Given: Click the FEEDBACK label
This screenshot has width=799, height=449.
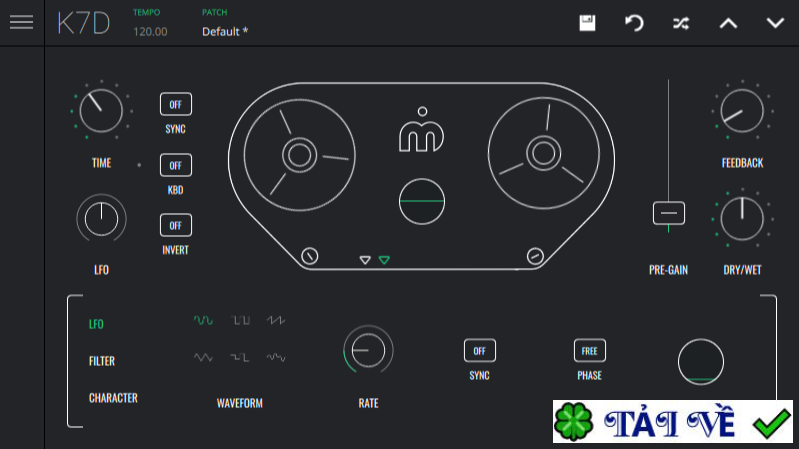Looking at the screenshot, I should point(742,163).
